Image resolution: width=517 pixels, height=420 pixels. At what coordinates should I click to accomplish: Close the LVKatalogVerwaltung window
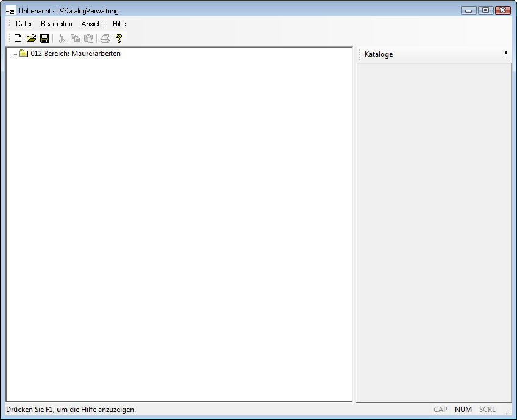click(x=503, y=10)
